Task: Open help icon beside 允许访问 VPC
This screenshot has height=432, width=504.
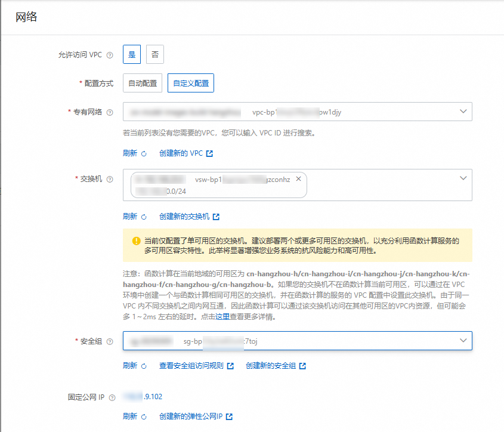Action: (110, 55)
